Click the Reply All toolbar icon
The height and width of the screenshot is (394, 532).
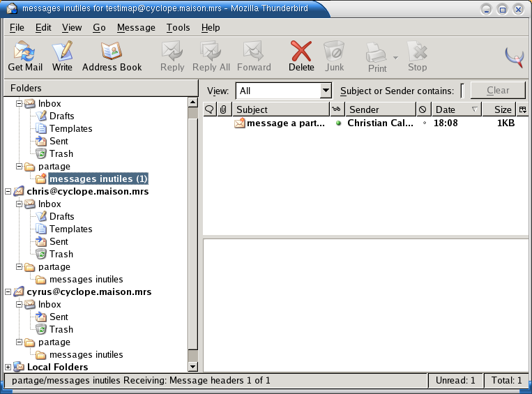211,56
